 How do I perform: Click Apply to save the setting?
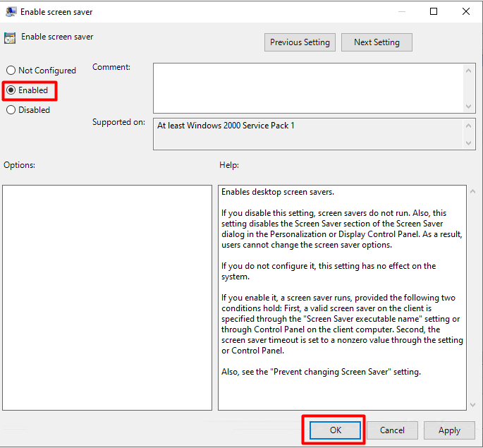(449, 430)
